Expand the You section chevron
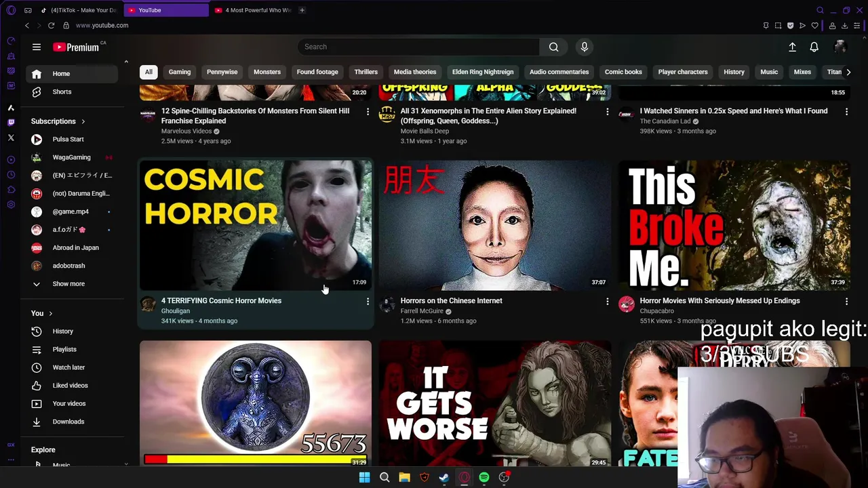Viewport: 868px width, 488px height. click(50, 313)
